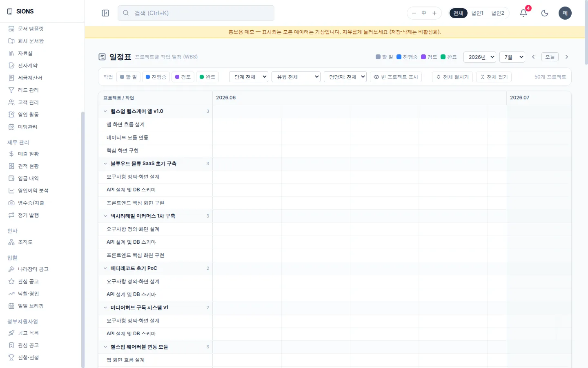Increase font size plus button
Image resolution: width=588 pixels, height=368 pixels.
pyautogui.click(x=434, y=13)
